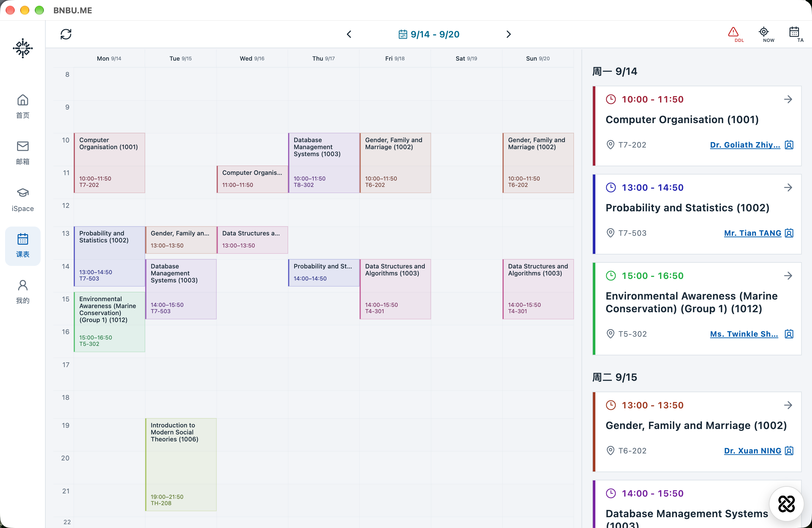
Task: Open the 邮箱 mailbox page
Action: tap(23, 153)
